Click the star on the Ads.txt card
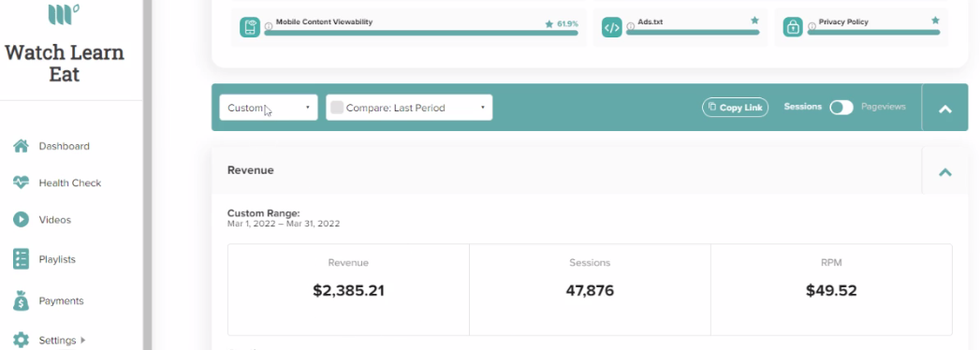980x350 pixels. pyautogui.click(x=754, y=21)
